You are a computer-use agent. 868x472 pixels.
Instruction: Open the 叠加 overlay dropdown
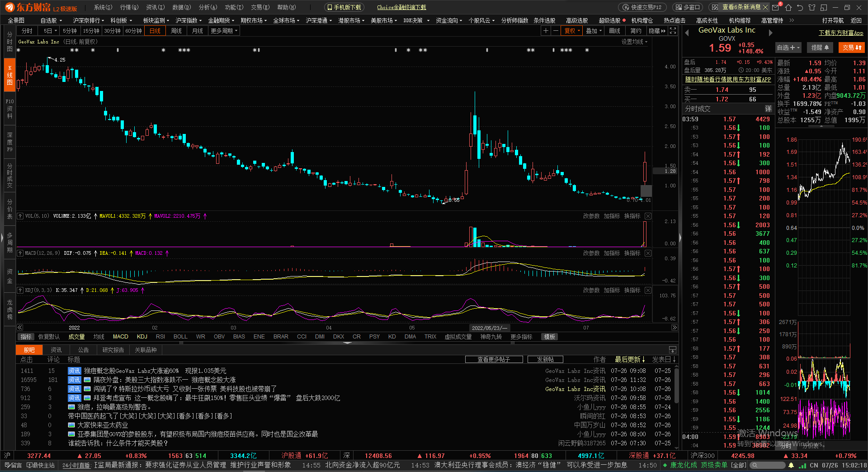point(594,31)
